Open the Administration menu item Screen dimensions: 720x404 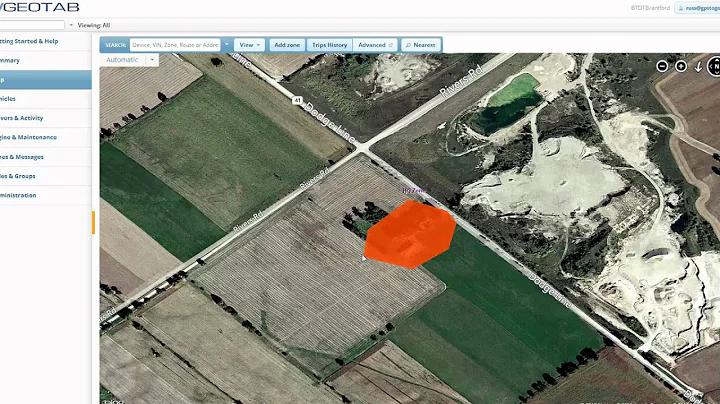click(x=45, y=196)
